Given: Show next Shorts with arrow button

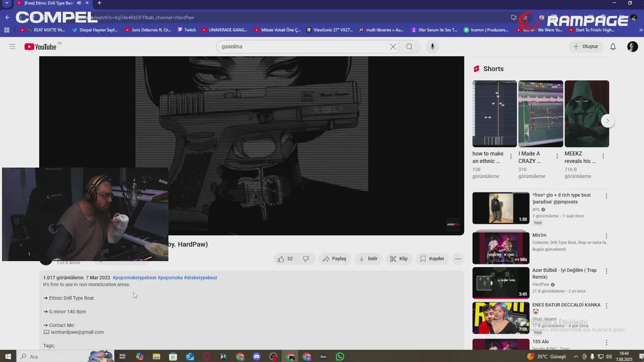Looking at the screenshot, I should coord(608,121).
